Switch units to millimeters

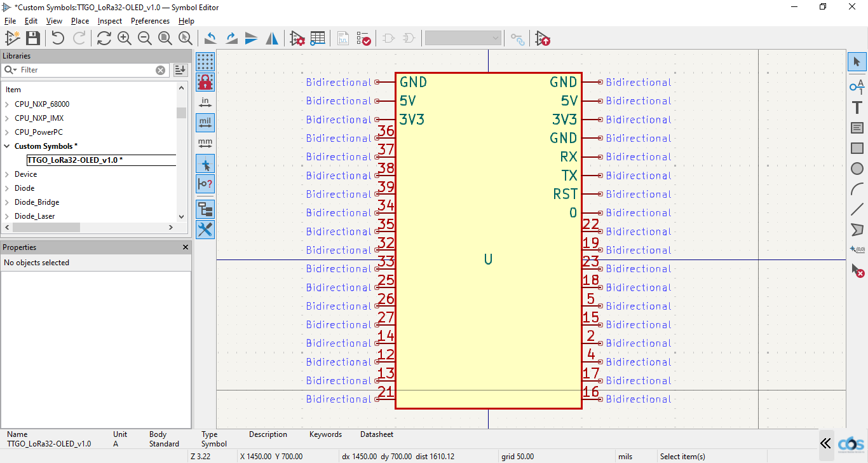(x=205, y=143)
